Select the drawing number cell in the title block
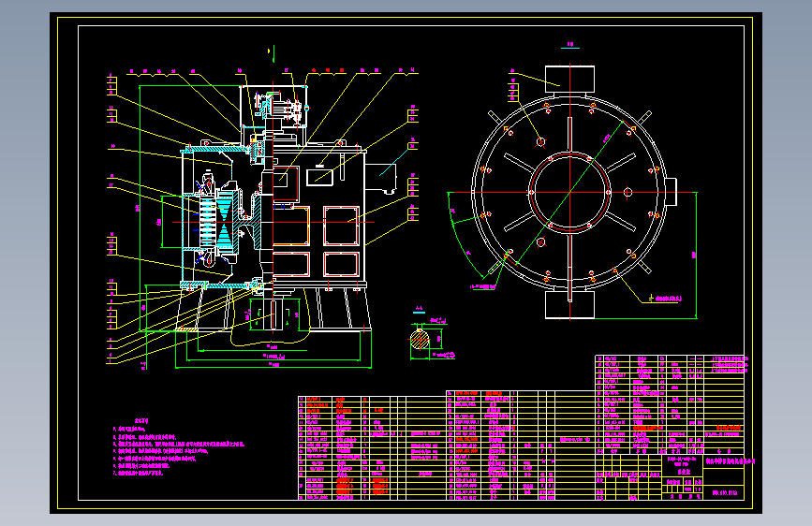 click(x=725, y=493)
